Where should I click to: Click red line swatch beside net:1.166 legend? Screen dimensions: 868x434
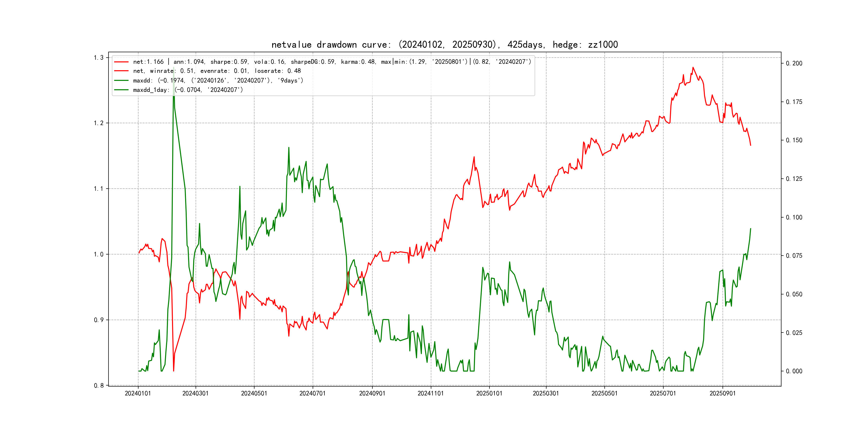click(x=121, y=62)
